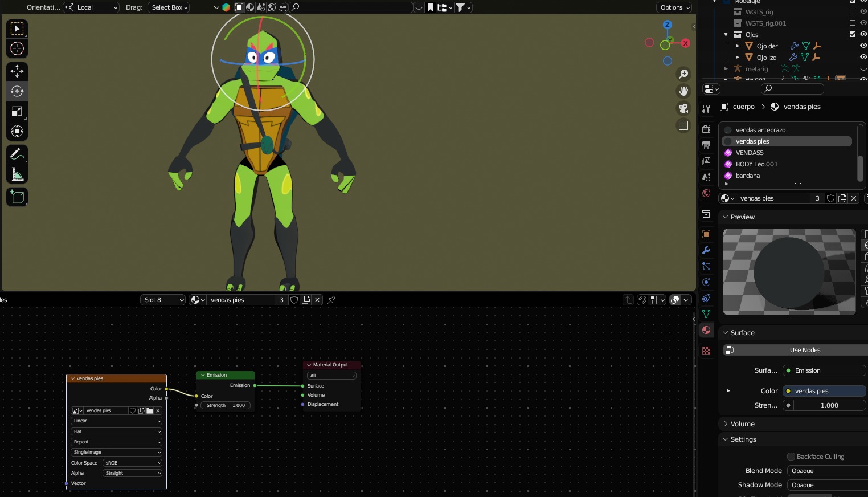Open the Output properties tab
Image resolution: width=868 pixels, height=497 pixels.
[x=706, y=145]
